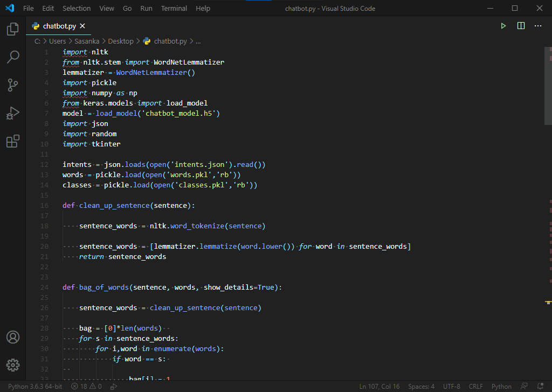Split the editor to the right

521,26
